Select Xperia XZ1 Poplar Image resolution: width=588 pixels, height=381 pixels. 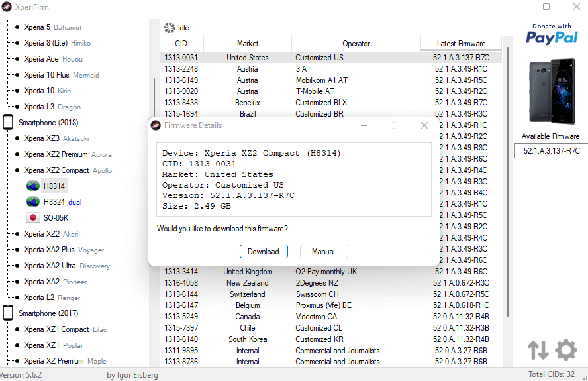(54, 345)
